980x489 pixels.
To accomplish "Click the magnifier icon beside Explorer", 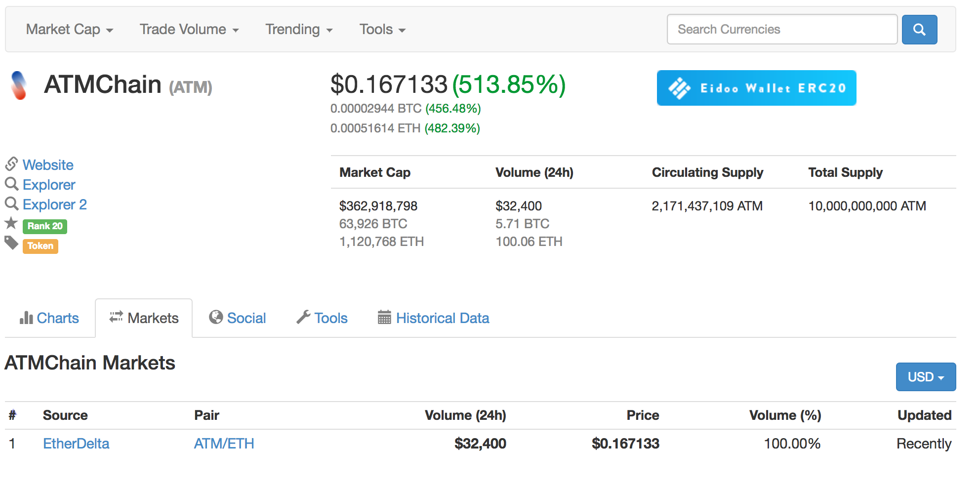I will pyautogui.click(x=12, y=184).
